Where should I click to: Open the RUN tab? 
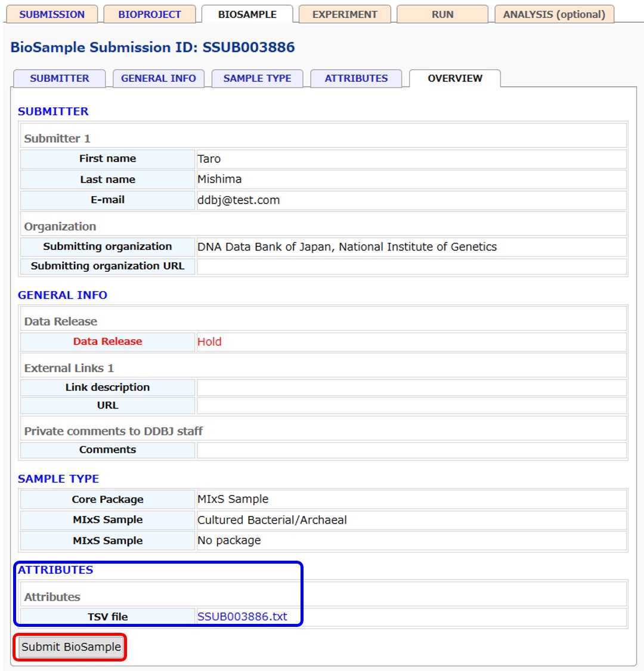click(x=442, y=14)
